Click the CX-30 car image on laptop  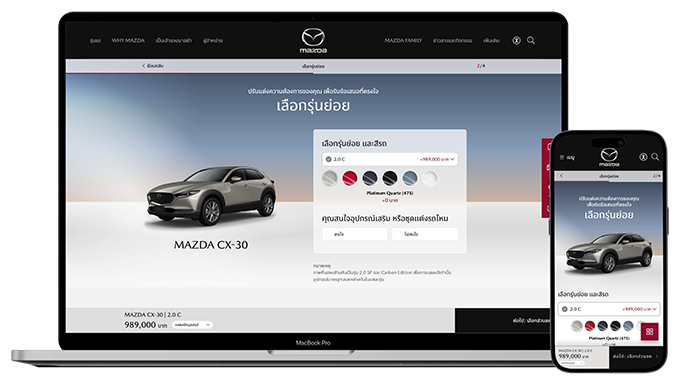click(x=211, y=196)
